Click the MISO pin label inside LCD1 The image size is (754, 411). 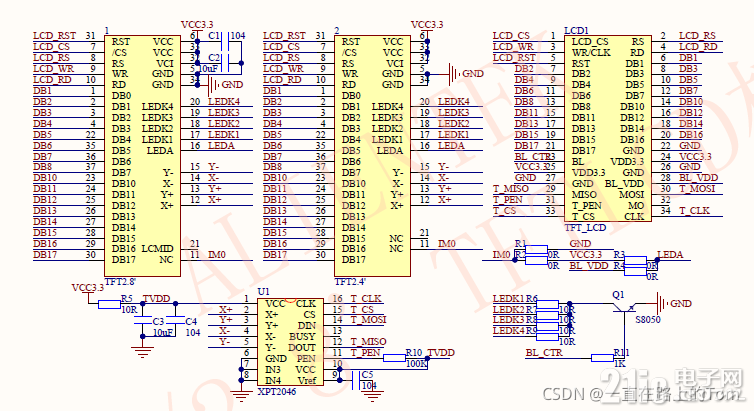coord(584,195)
